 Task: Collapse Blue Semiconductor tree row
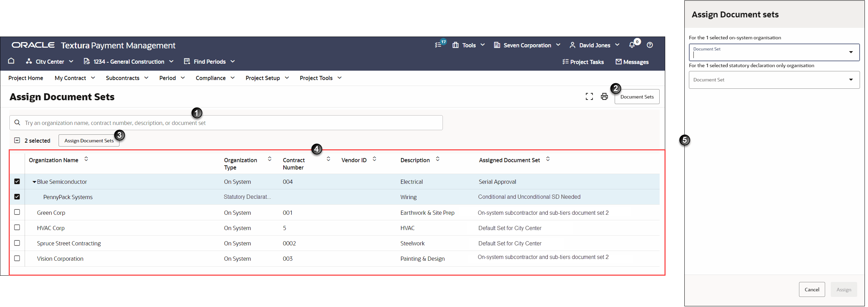[x=34, y=182]
